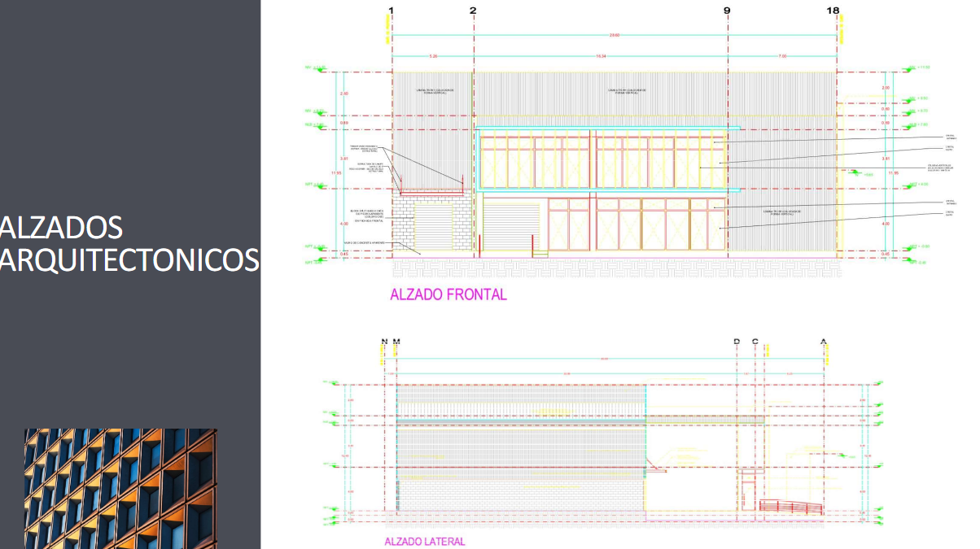This screenshot has height=549, width=980.
Task: Select grid axis marker 18
Action: coord(833,11)
